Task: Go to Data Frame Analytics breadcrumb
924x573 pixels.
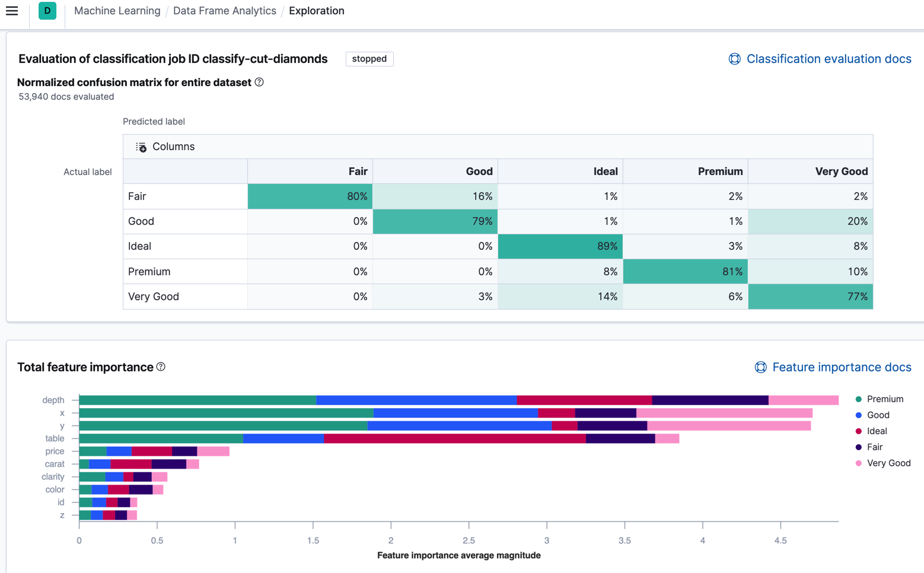Action: (224, 11)
